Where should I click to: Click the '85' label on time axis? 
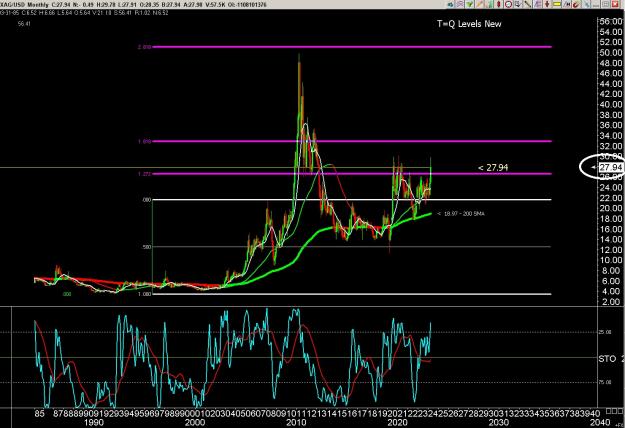click(x=39, y=414)
